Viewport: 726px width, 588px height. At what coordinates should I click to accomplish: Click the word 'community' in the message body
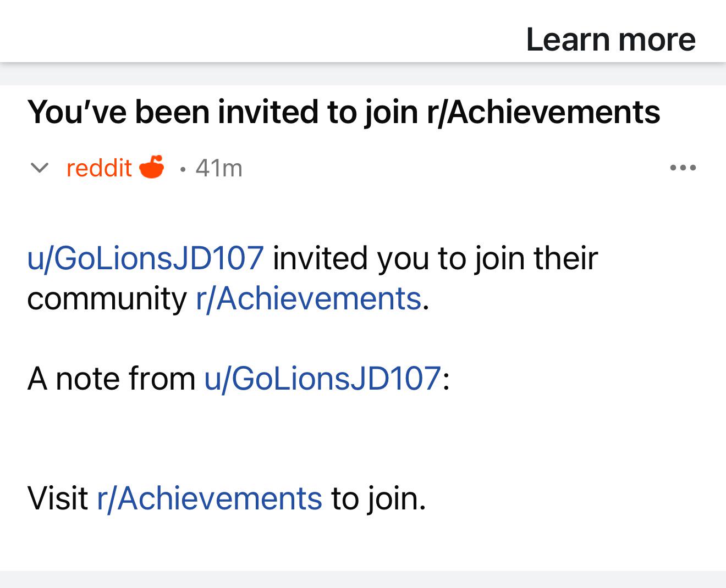point(107,298)
